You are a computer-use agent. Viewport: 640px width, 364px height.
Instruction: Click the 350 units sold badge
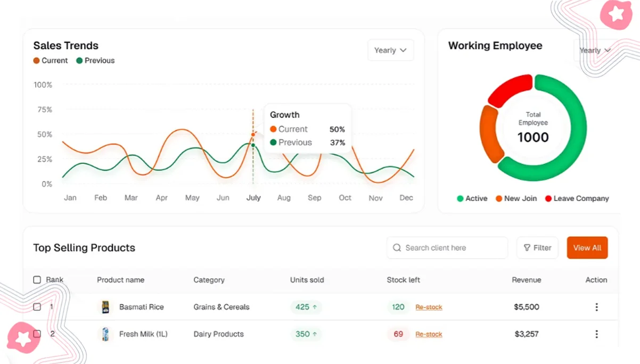306,334
